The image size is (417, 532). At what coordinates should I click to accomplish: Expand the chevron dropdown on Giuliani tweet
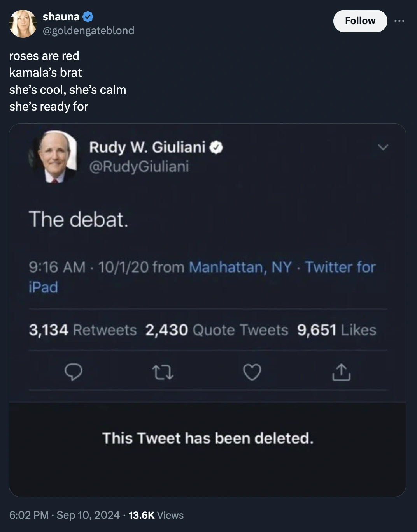(x=383, y=147)
